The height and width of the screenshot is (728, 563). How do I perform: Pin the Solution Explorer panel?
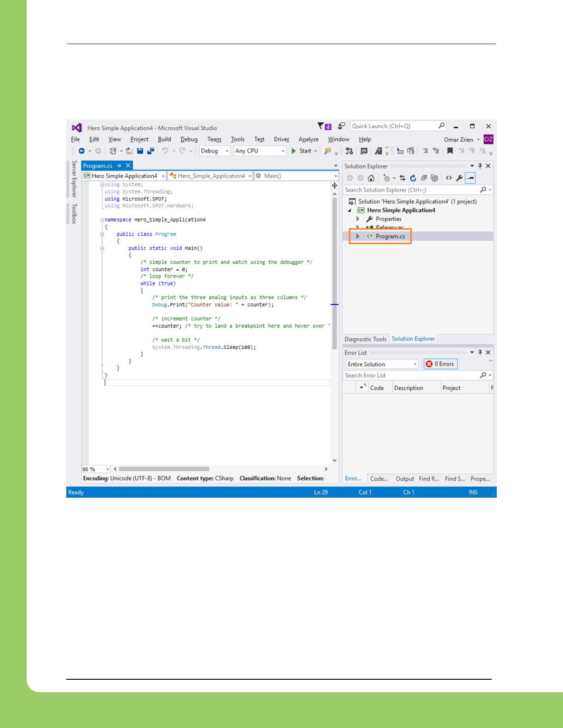click(x=480, y=166)
